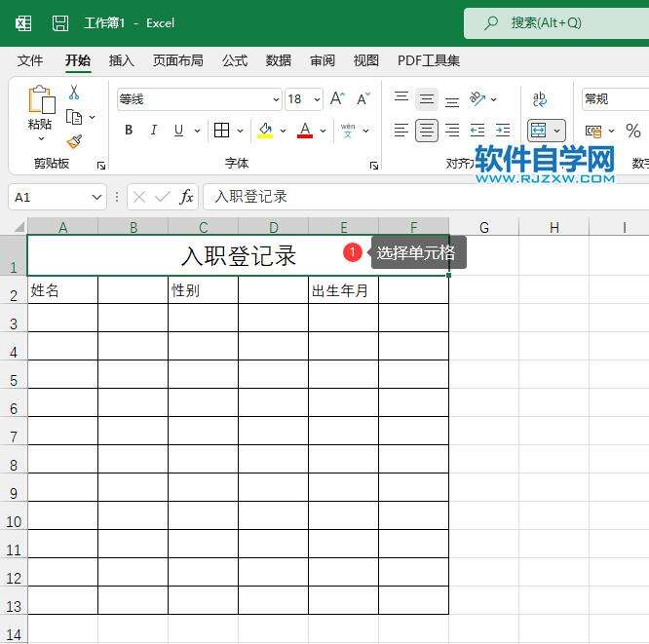Click the Copy icon
Image resolution: width=649 pixels, height=644 pixels.
(x=74, y=118)
